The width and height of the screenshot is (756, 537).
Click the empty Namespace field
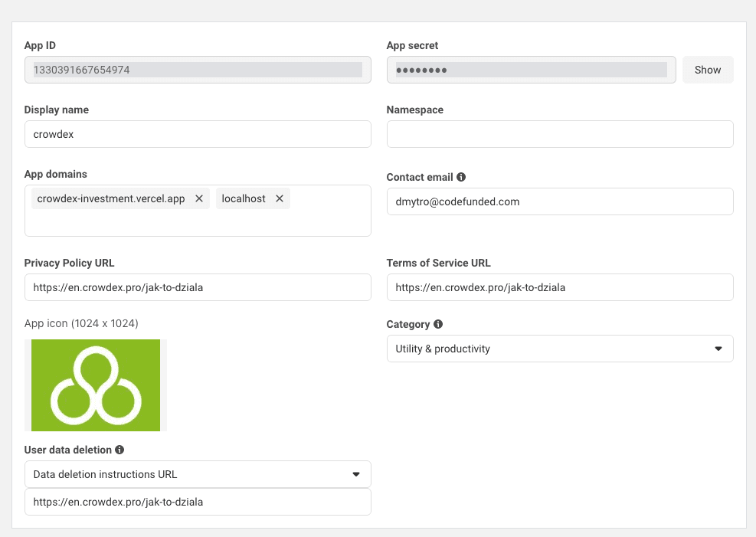pyautogui.click(x=559, y=134)
